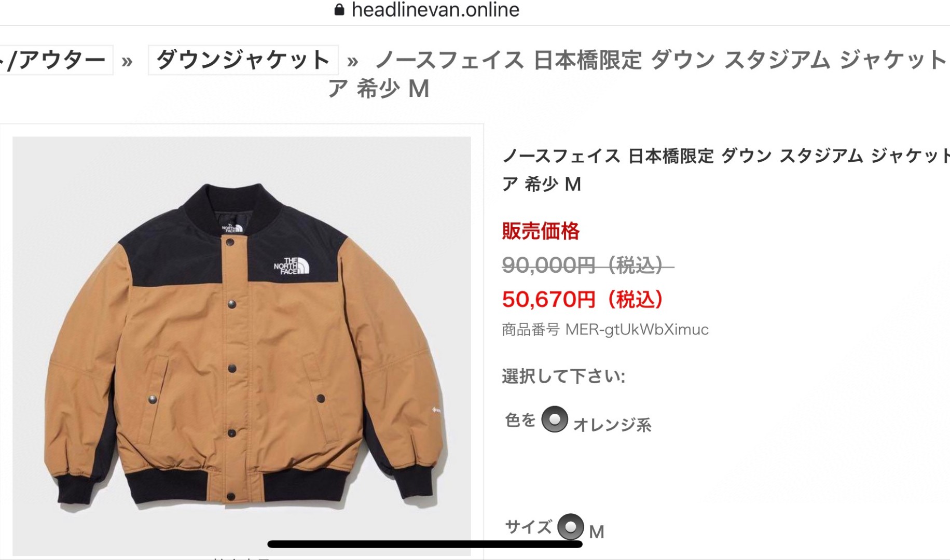
Task: Open the アウター breadcrumb category
Action: tap(56, 60)
